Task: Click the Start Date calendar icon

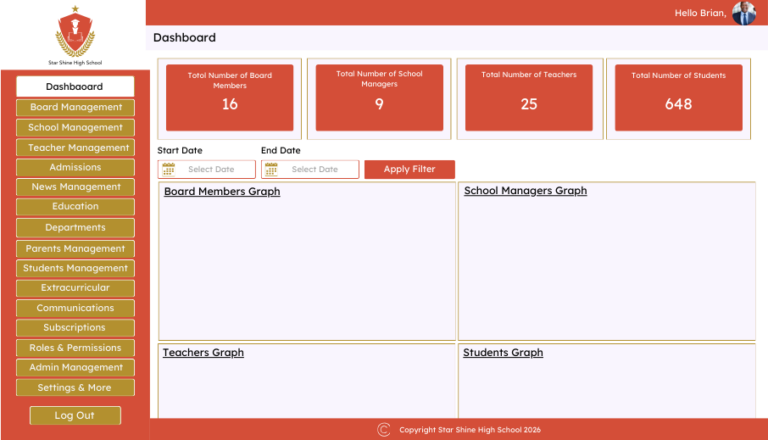Action: click(x=169, y=170)
